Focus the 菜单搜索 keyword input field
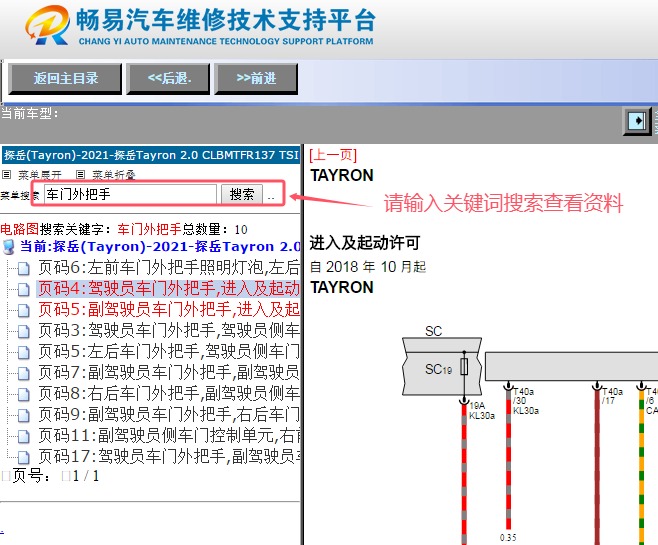Image resolution: width=658 pixels, height=545 pixels. pyautogui.click(x=131, y=195)
